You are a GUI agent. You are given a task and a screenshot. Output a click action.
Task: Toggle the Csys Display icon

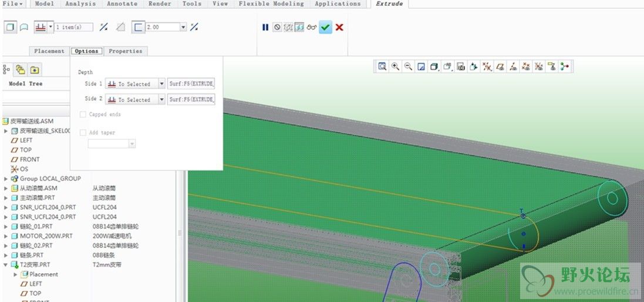pyautogui.click(x=539, y=66)
